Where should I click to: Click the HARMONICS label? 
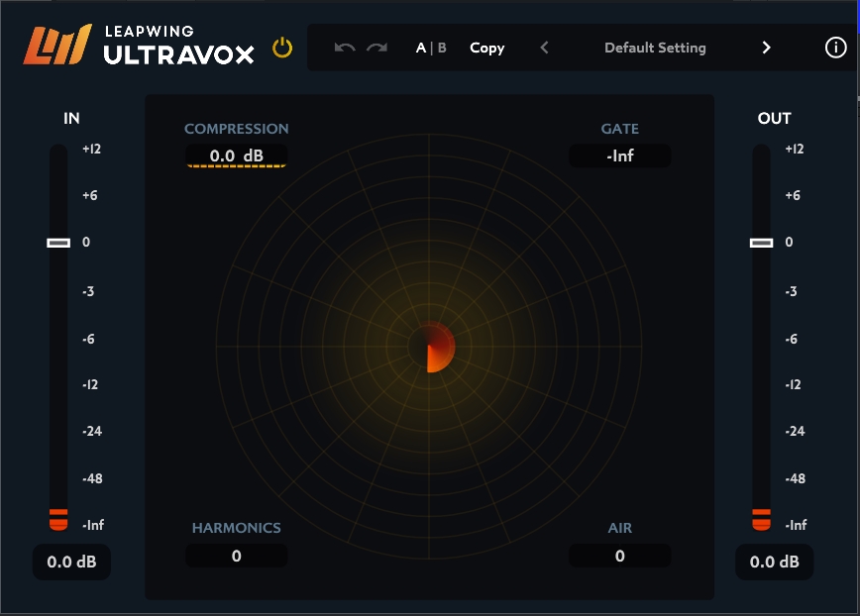tap(237, 528)
